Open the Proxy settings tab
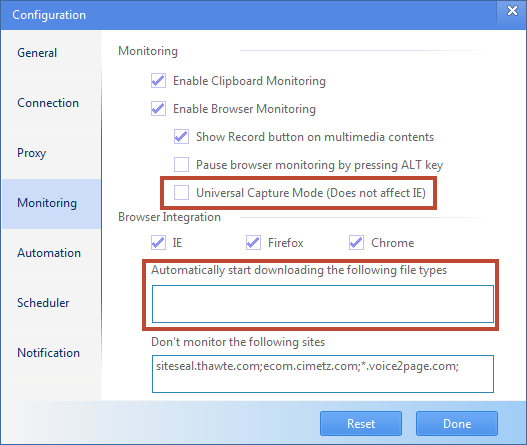The width and height of the screenshot is (527, 445). click(x=32, y=153)
